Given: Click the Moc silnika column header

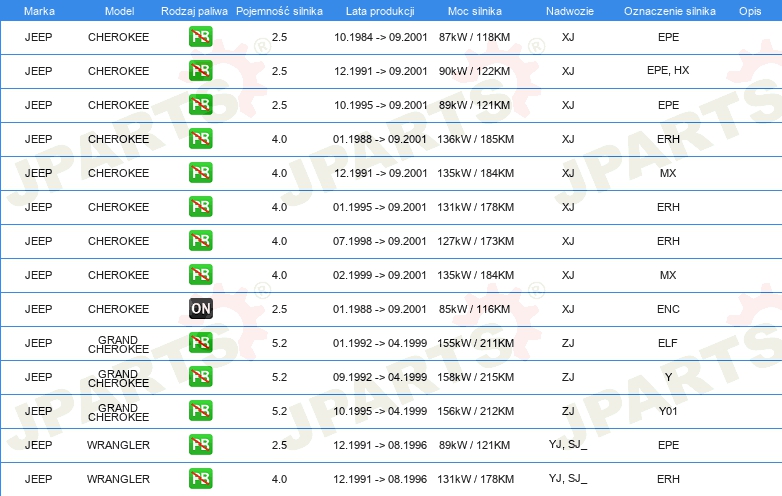Looking at the screenshot, I should 474,11.
